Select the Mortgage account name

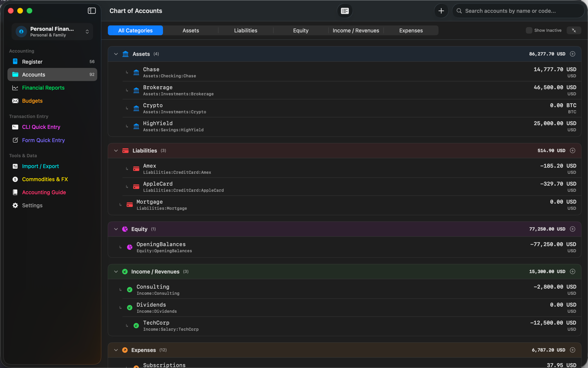(149, 202)
